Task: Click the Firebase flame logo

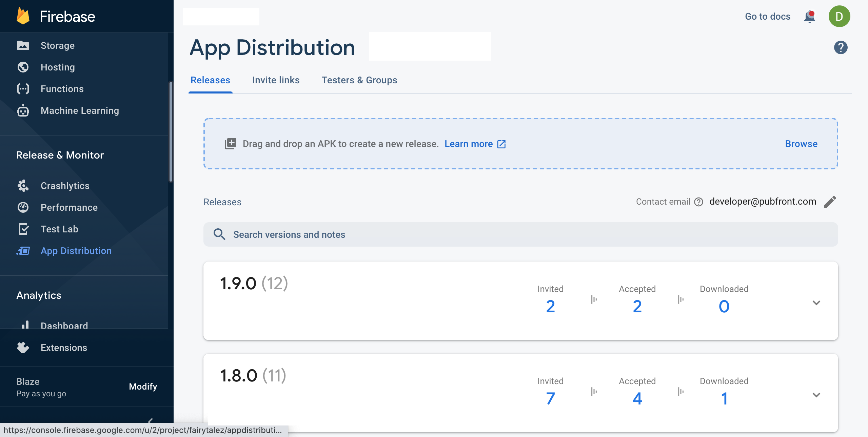Action: 23,16
